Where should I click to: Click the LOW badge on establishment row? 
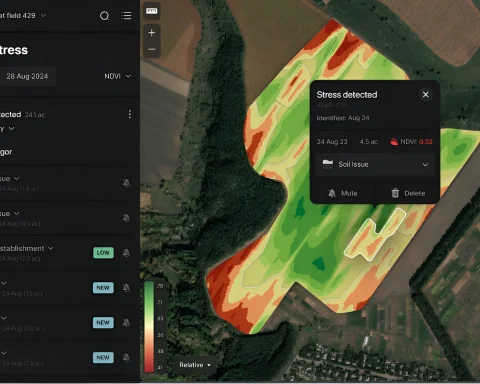point(103,253)
